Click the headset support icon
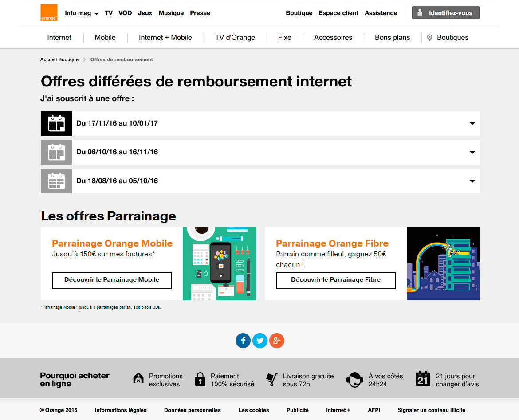Screen dimensions: 519x420 (354, 380)
